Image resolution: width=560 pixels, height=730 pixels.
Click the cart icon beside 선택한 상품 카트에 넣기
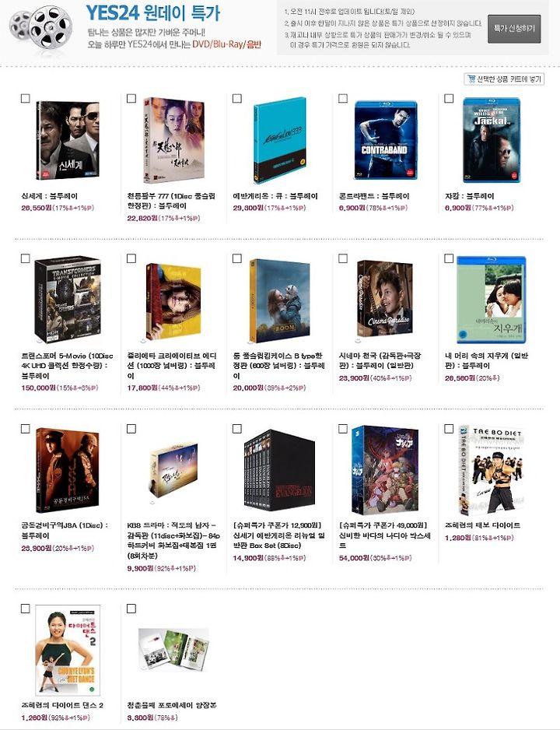(x=471, y=79)
